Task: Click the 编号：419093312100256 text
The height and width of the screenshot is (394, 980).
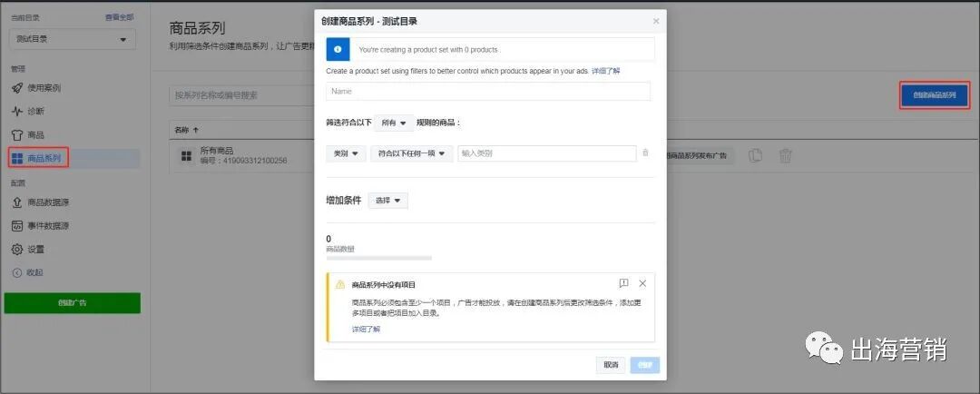Action: (x=244, y=161)
